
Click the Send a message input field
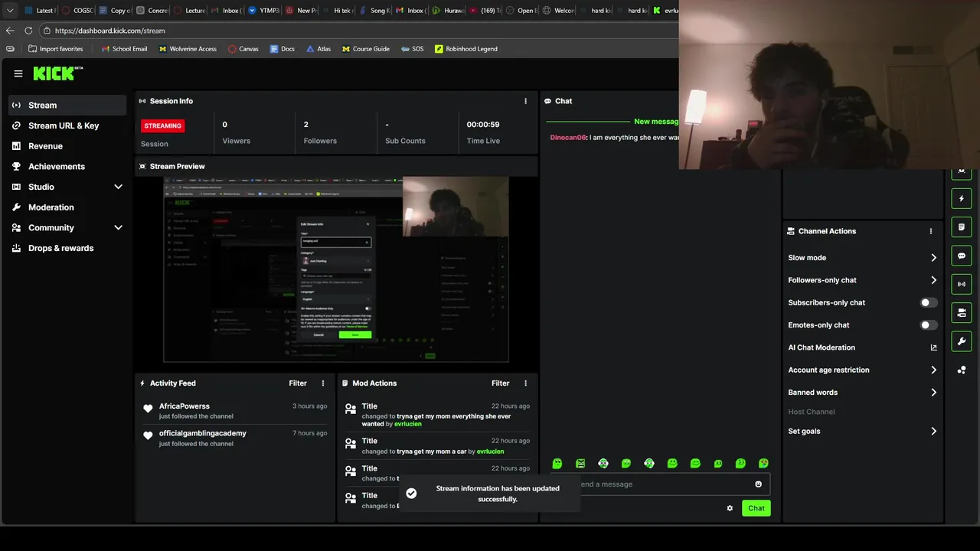click(660, 484)
